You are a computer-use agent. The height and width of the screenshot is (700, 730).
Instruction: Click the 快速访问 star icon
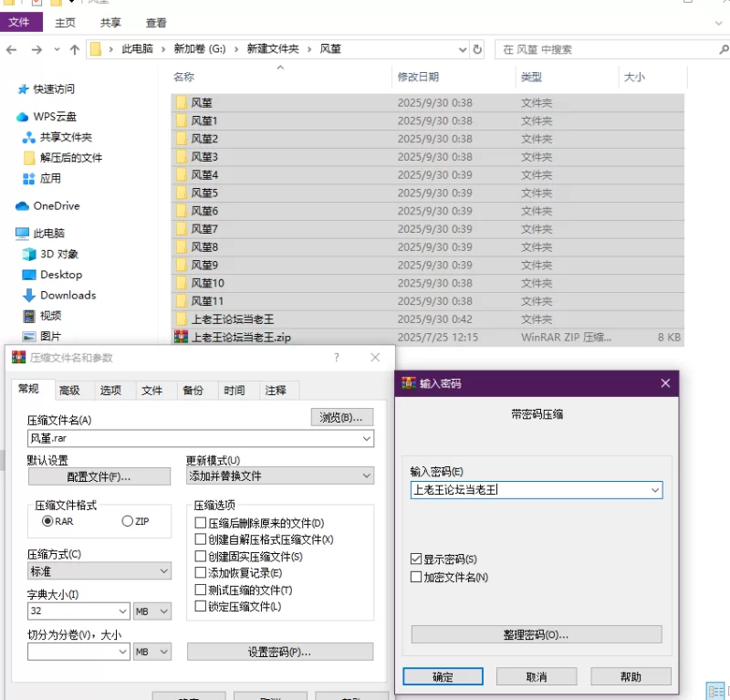click(x=23, y=89)
